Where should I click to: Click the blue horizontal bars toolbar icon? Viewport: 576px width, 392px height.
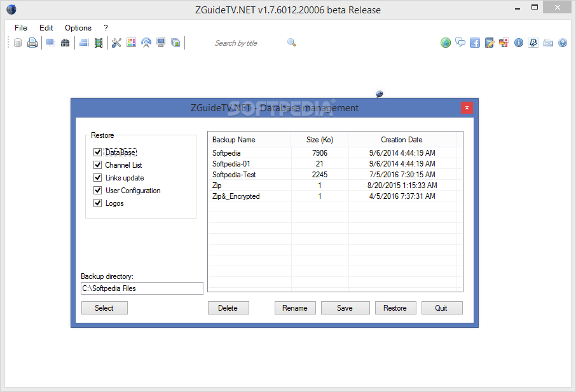[84, 43]
